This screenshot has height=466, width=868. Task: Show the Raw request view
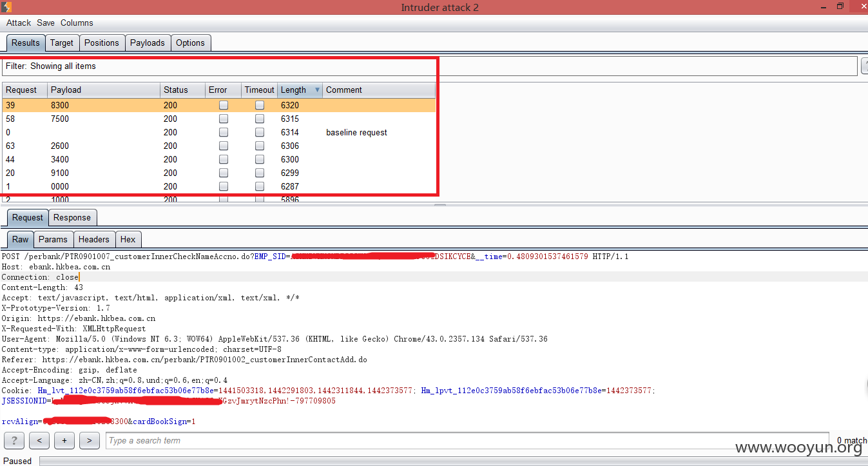tap(21, 239)
